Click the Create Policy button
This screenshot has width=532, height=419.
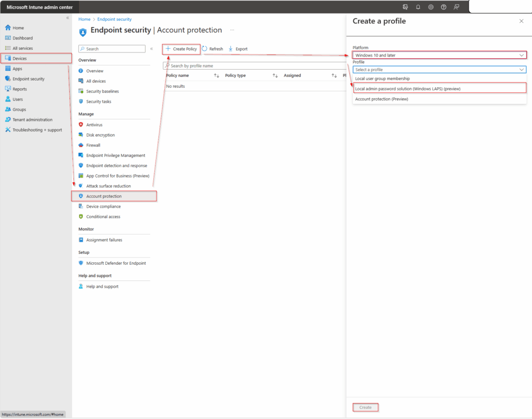tap(181, 49)
